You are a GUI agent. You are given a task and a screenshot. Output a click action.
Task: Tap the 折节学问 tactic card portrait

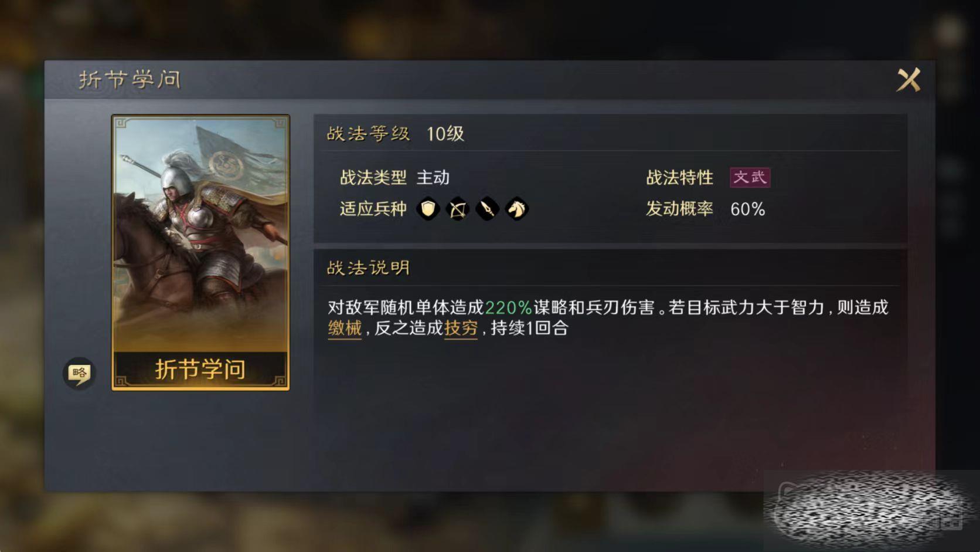point(200,233)
